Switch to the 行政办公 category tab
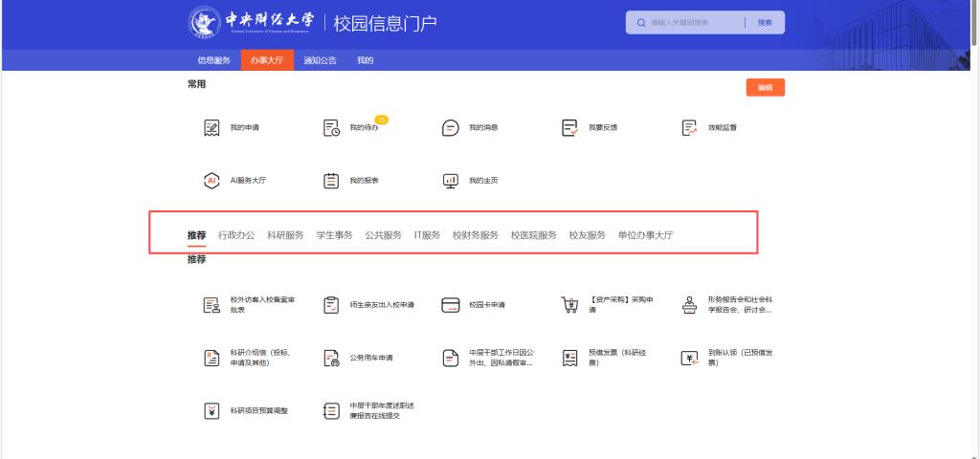 click(x=236, y=235)
